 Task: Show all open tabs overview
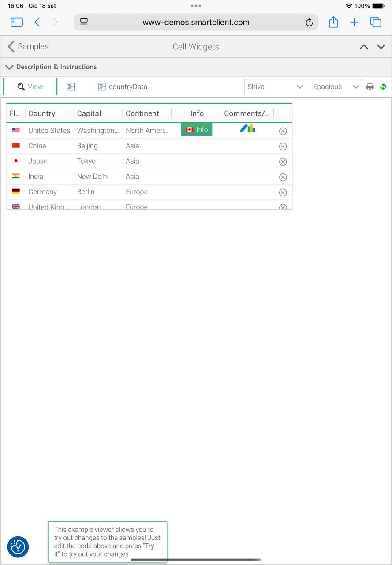[x=376, y=22]
